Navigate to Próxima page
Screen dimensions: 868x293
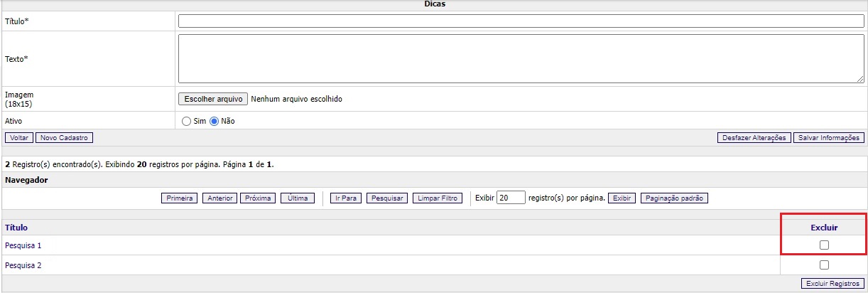(258, 198)
